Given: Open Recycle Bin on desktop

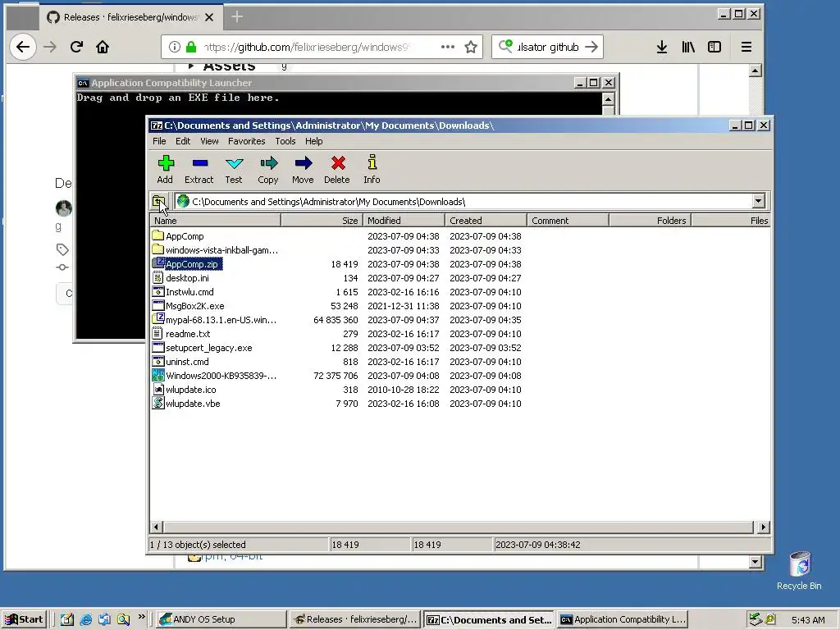Looking at the screenshot, I should (799, 571).
